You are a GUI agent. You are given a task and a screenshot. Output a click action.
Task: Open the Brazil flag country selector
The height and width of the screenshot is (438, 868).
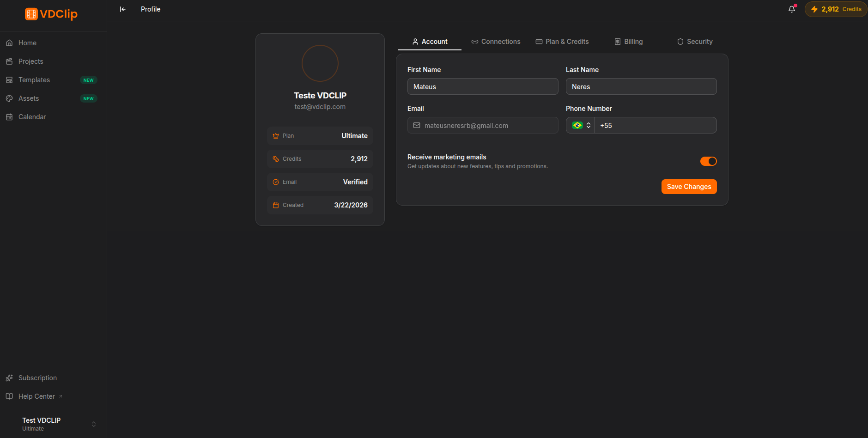581,125
